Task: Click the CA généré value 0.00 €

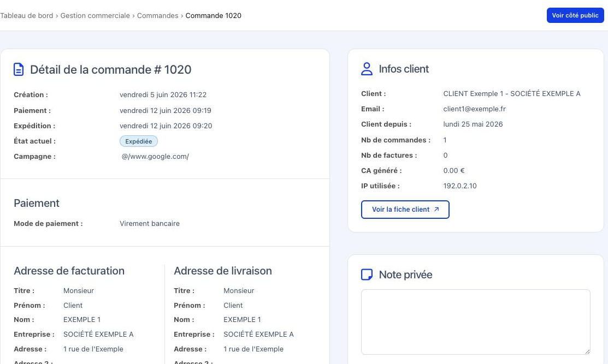Action: tap(453, 170)
